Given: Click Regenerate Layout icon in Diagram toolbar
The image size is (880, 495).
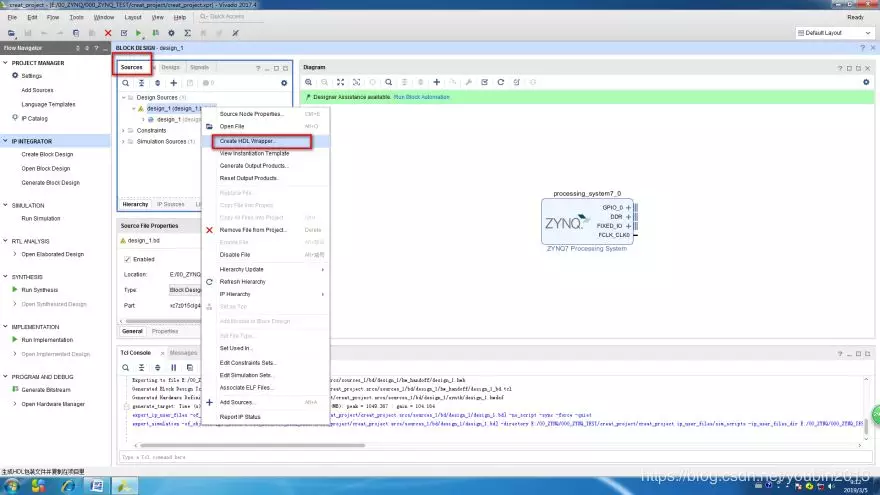Looking at the screenshot, I should pyautogui.click(x=501, y=82).
